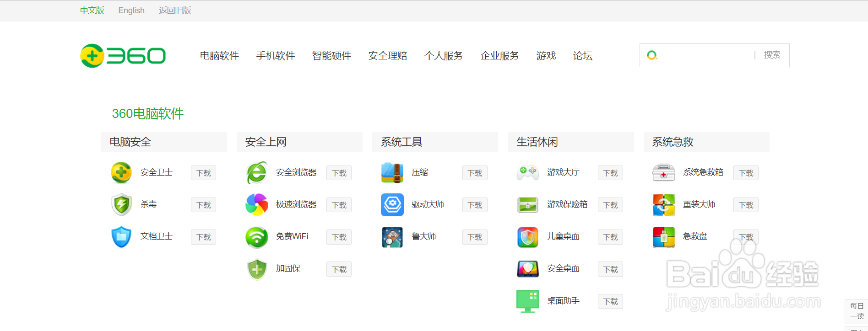Download 驱动大师
868x331 pixels.
click(475, 205)
